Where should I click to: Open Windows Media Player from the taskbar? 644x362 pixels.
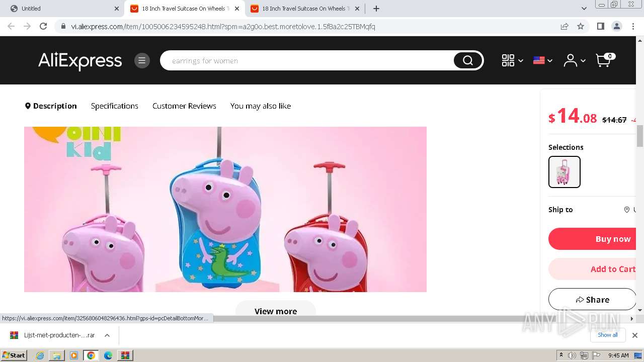pyautogui.click(x=74, y=355)
